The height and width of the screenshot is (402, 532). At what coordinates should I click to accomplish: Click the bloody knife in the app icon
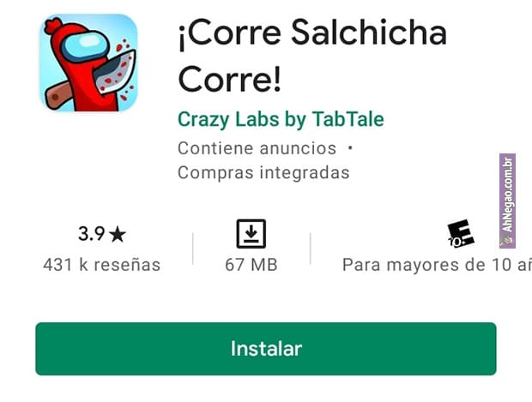115,71
